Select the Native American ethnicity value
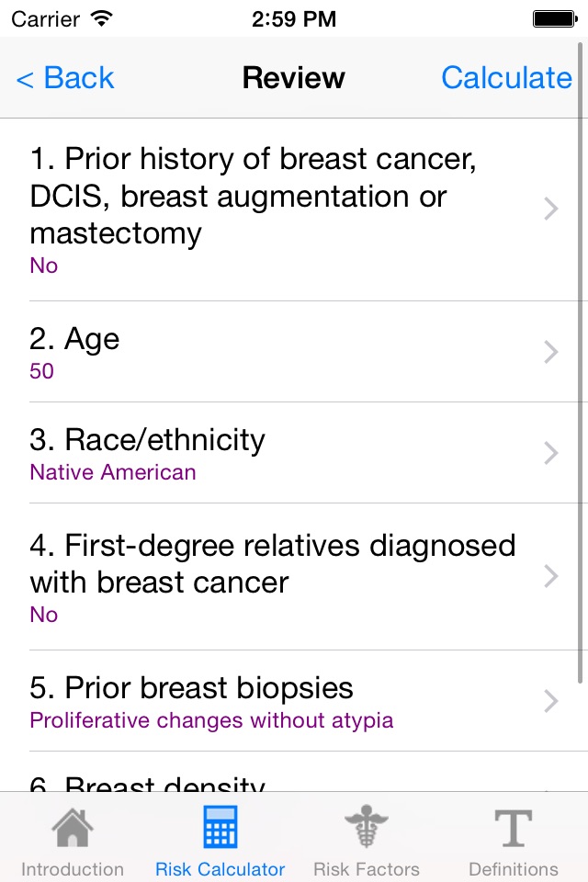This screenshot has height=882, width=588. 113,472
